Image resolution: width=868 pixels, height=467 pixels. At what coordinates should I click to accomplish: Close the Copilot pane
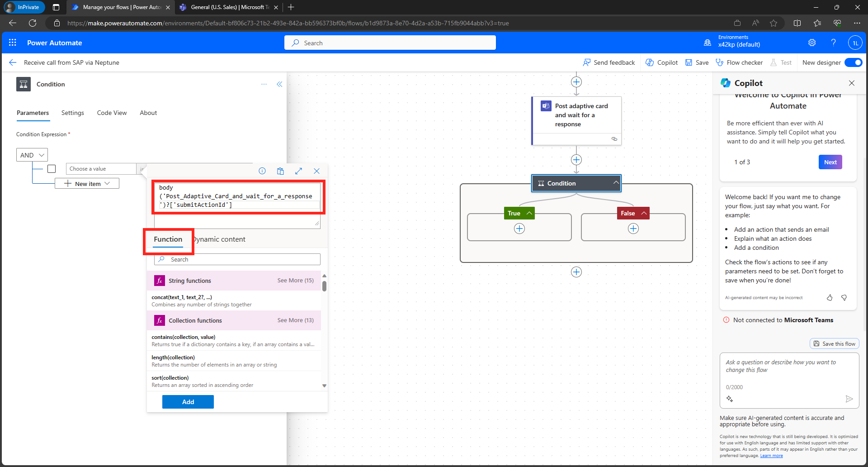pyautogui.click(x=852, y=83)
